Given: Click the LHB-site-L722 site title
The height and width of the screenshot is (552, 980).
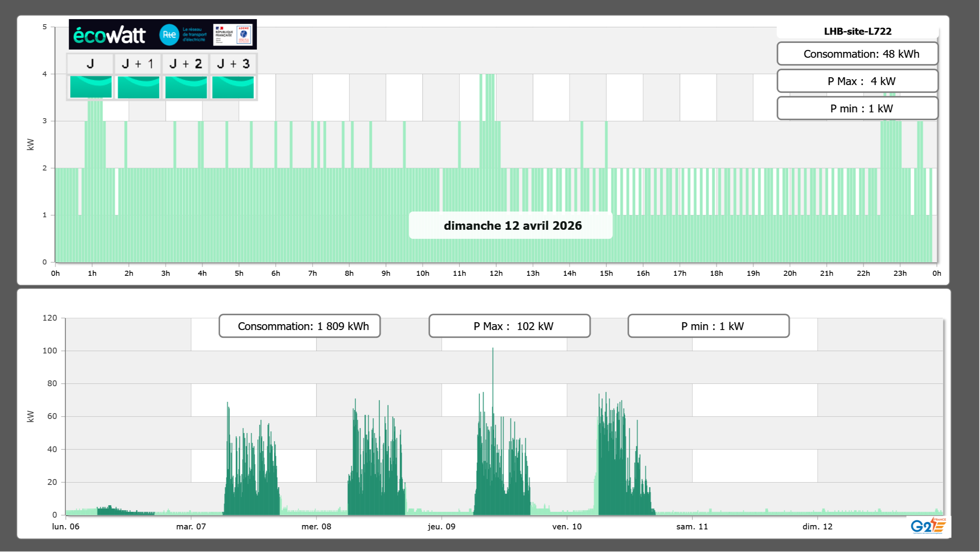Looking at the screenshot, I should pos(857,31).
